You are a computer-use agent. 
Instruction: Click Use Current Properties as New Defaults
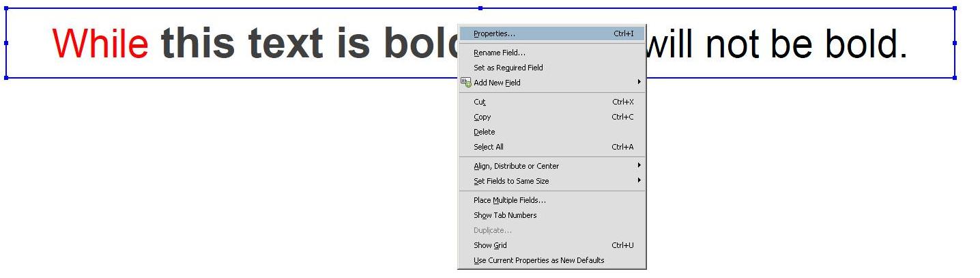(538, 260)
